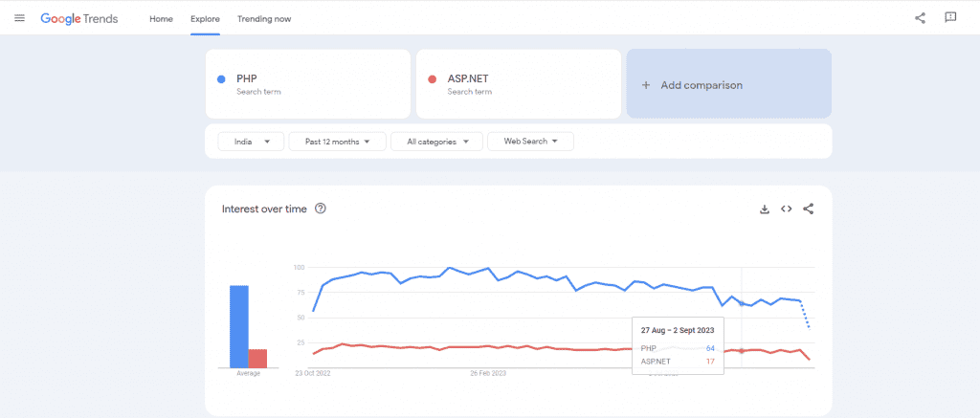This screenshot has width=980, height=418.
Task: Open the All categories dropdown
Action: coord(436,142)
